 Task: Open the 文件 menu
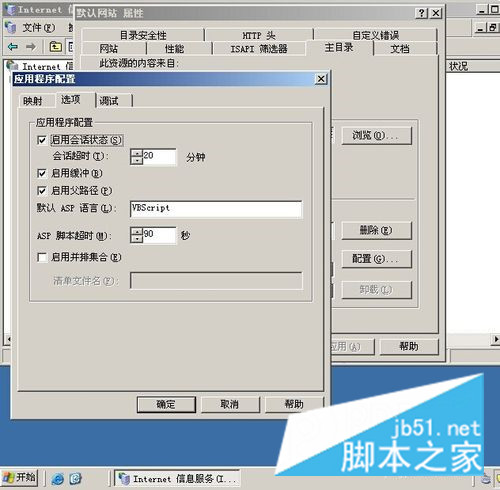click(38, 28)
